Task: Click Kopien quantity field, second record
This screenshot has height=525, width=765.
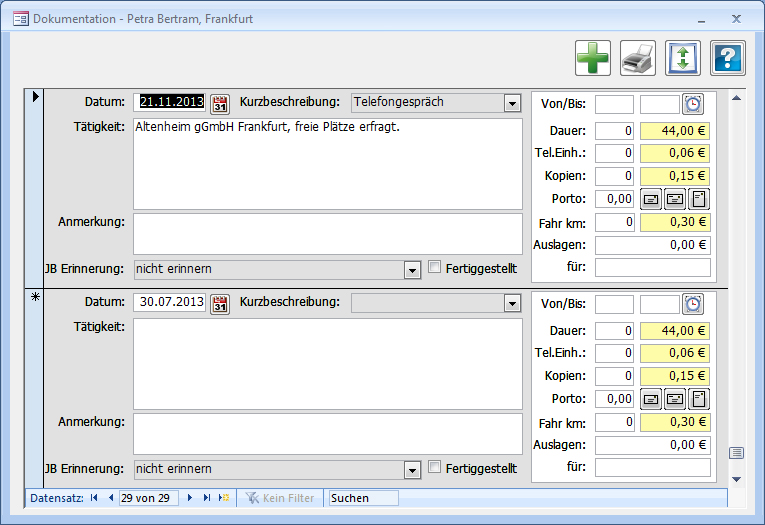Action: pyautogui.click(x=614, y=376)
